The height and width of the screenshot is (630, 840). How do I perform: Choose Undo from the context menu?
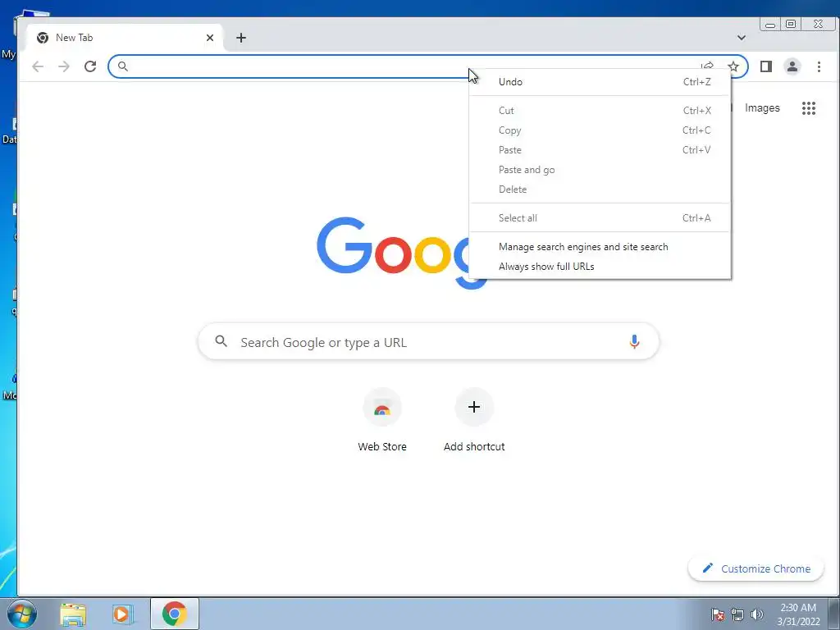point(600,82)
